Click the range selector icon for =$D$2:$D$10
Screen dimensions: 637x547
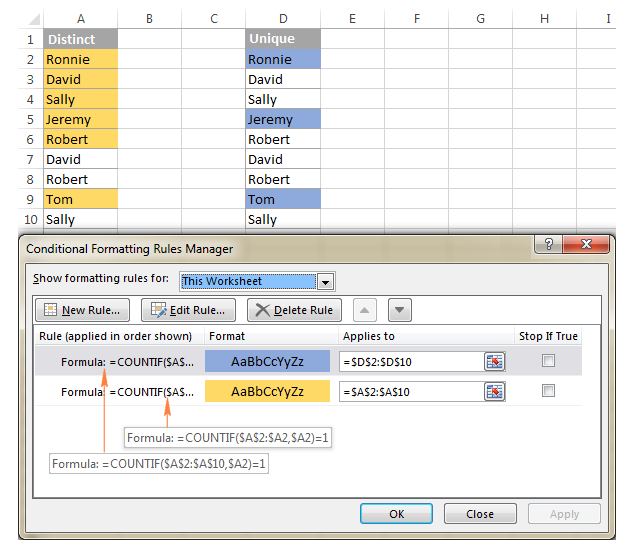pyautogui.click(x=493, y=361)
